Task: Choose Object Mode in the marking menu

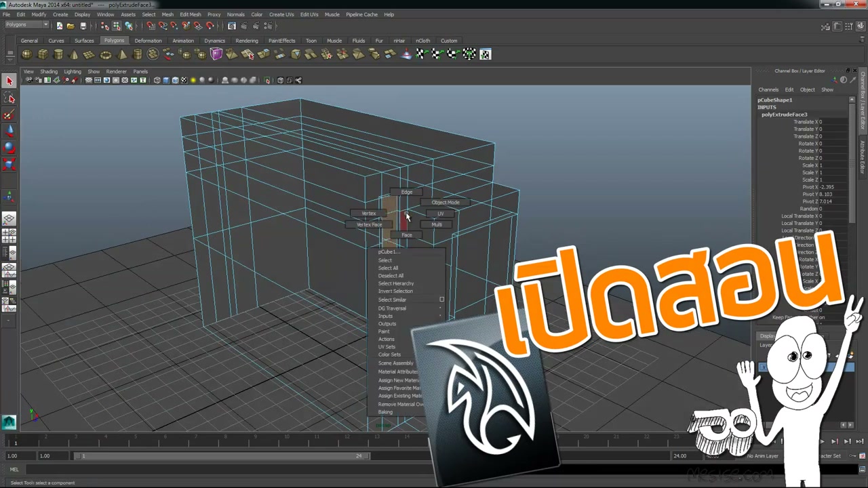Action: [446, 202]
